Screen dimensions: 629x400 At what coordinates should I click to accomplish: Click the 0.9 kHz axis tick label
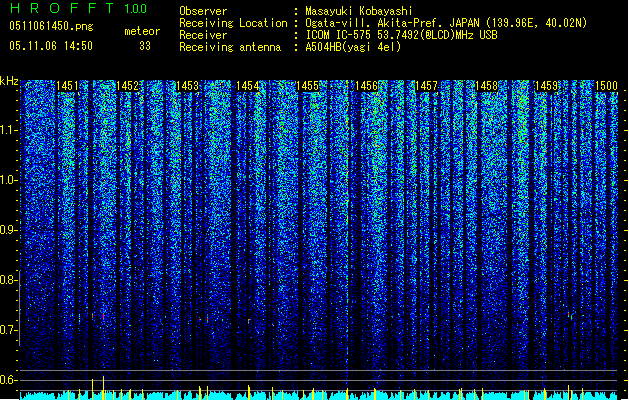[9, 230]
